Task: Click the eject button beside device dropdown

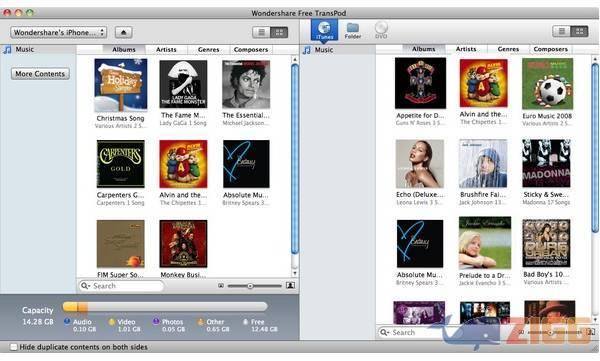Action: tap(124, 33)
